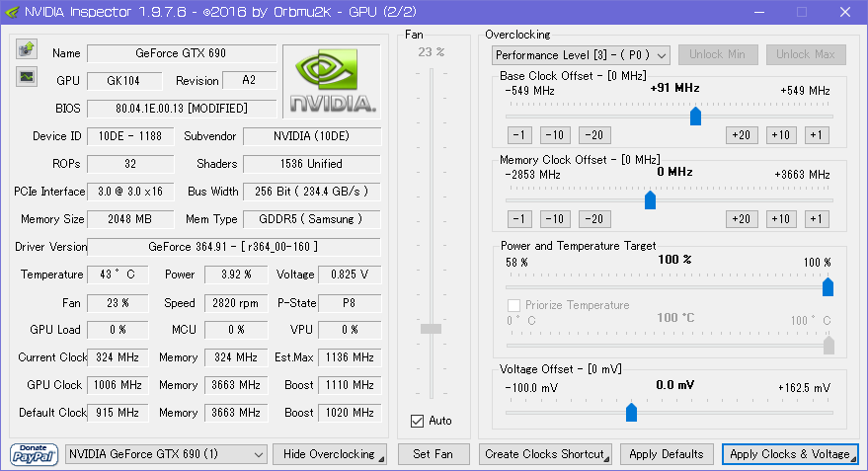Click Memory Clock Offset -1 button
Image resolution: width=868 pixels, height=471 pixels.
pos(519,219)
